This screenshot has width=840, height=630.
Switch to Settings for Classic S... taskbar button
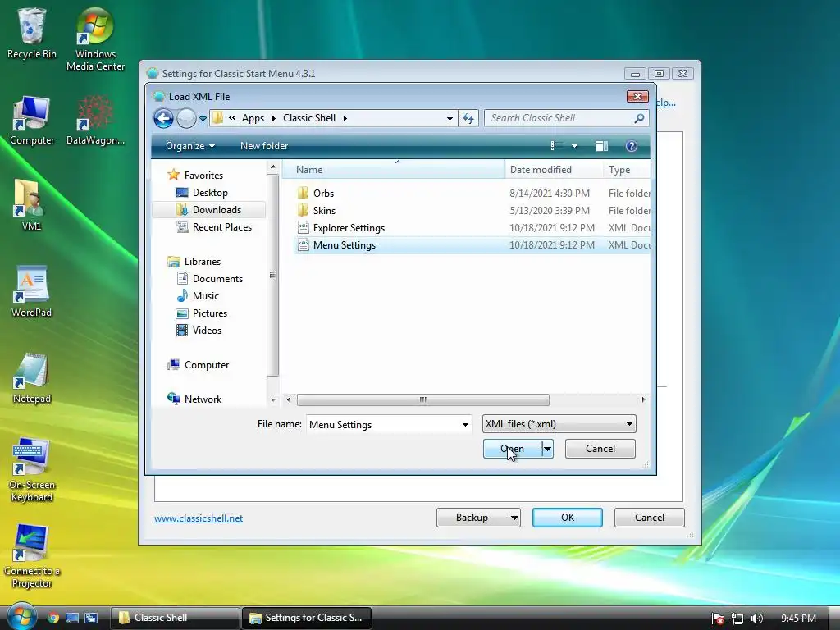(x=307, y=618)
